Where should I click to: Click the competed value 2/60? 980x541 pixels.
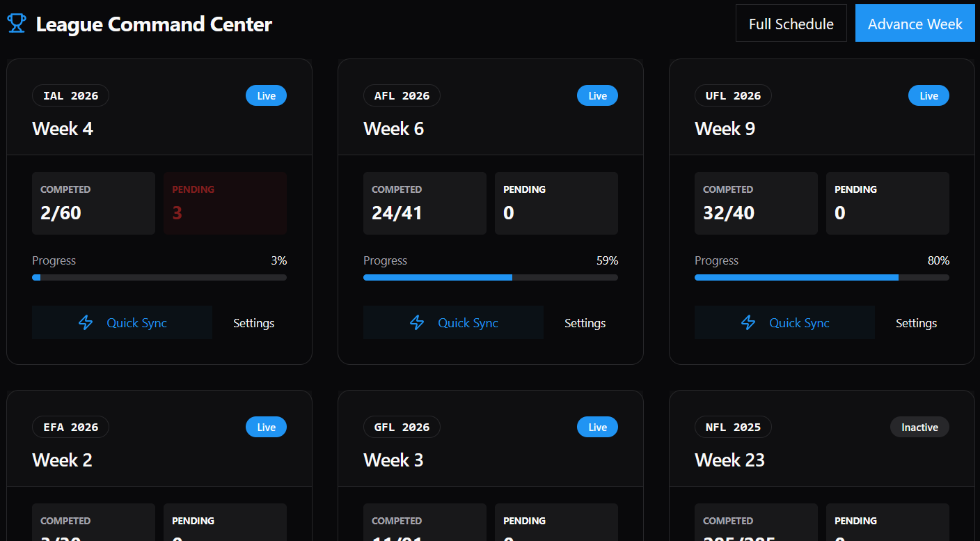61,213
